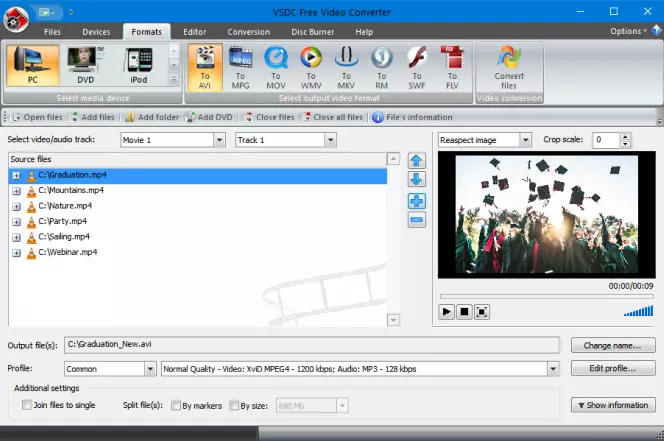Image resolution: width=664 pixels, height=441 pixels.
Task: Toggle fullscreen preview button
Action: click(x=482, y=312)
